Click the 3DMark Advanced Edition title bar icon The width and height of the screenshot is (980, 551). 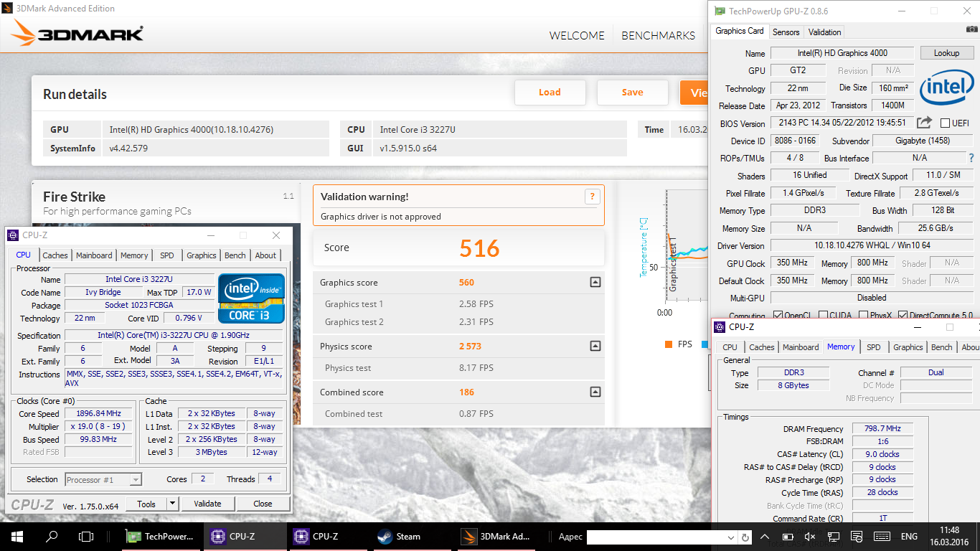pyautogui.click(x=9, y=9)
